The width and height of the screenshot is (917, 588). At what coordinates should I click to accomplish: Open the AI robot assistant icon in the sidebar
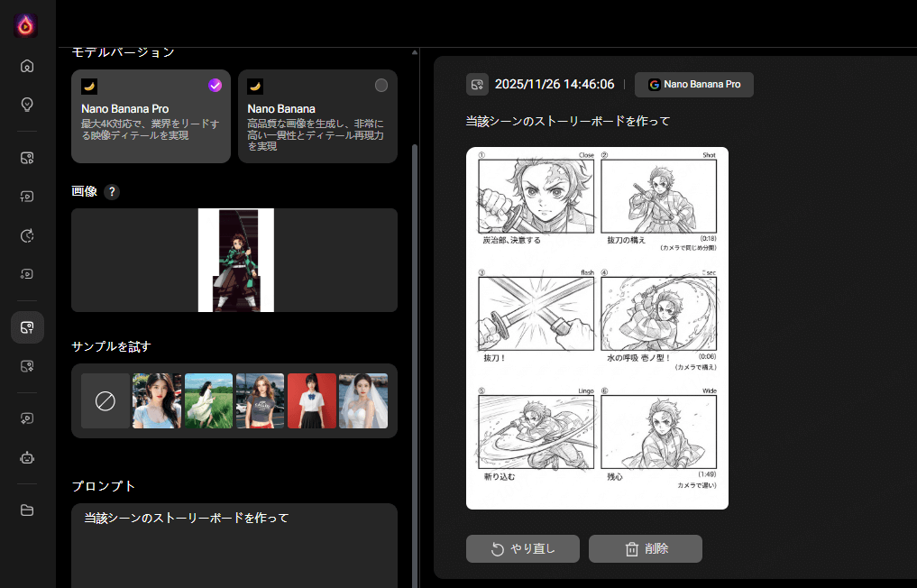click(27, 457)
